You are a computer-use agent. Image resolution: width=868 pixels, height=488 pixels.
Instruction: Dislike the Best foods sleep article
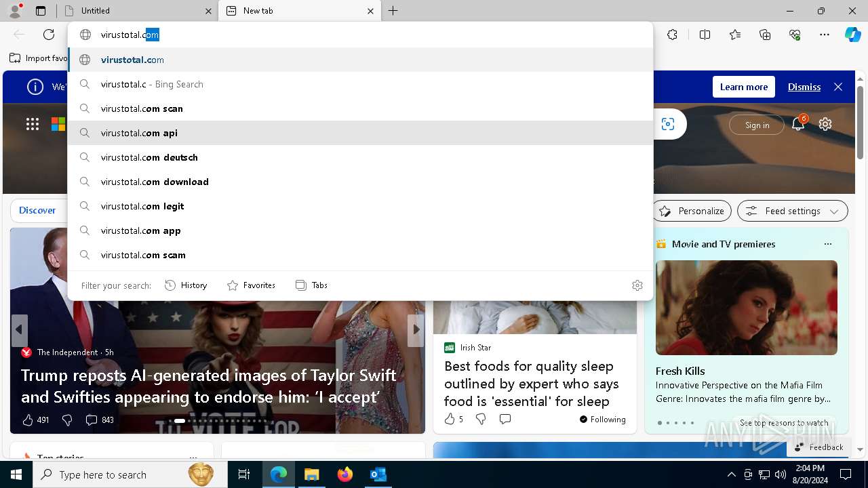click(x=481, y=420)
